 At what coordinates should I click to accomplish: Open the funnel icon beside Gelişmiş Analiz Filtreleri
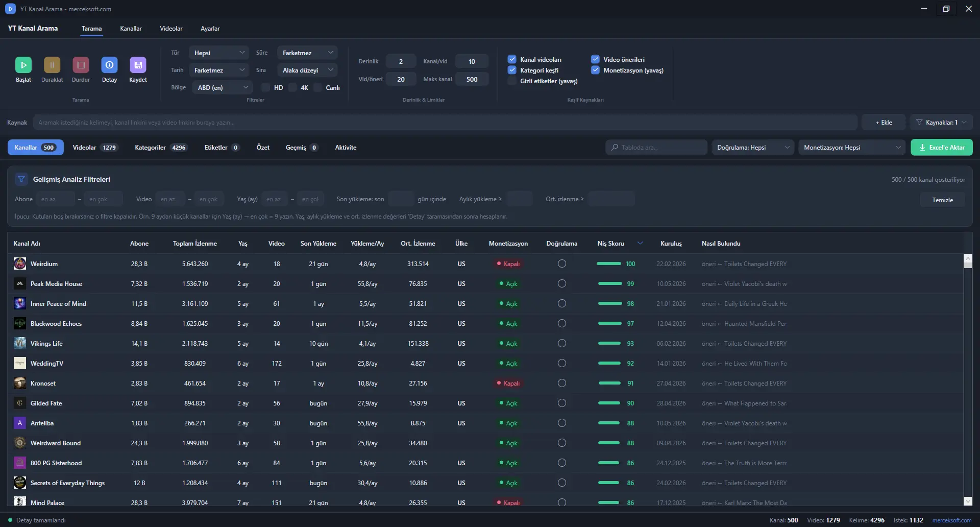(21, 179)
